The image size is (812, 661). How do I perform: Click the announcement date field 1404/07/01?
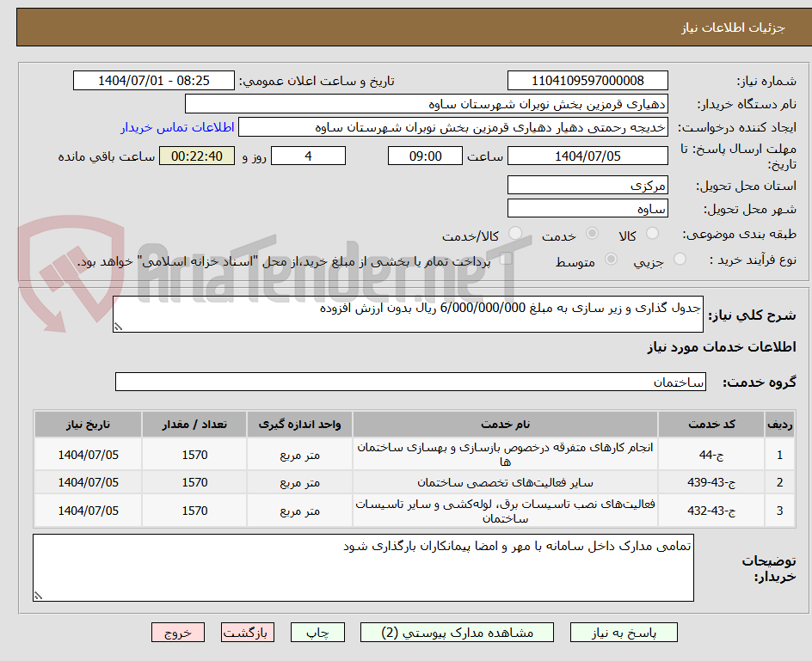(153, 79)
